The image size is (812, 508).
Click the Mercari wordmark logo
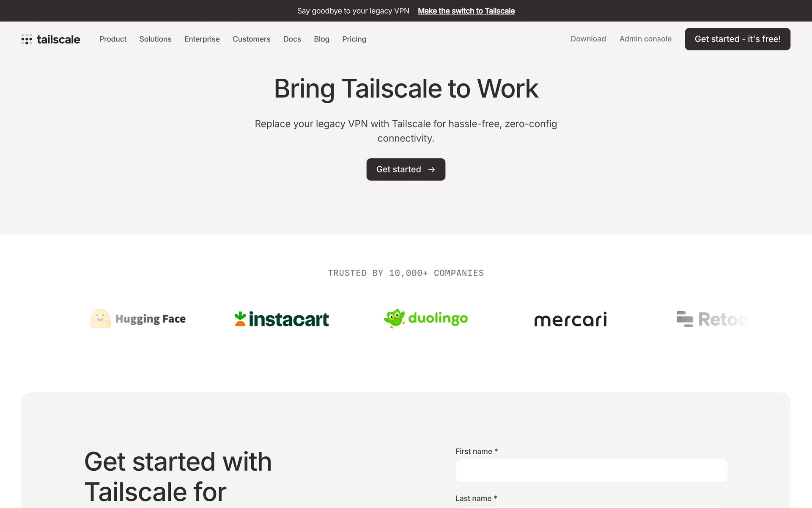coord(570,320)
